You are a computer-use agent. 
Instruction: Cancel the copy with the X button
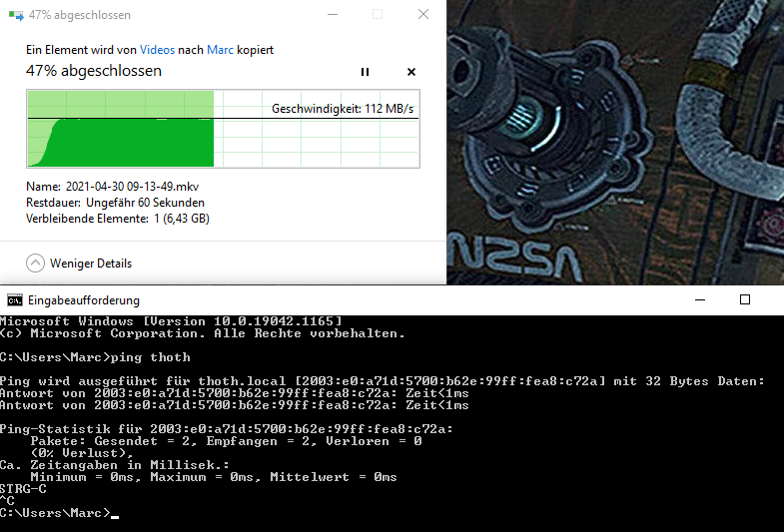point(411,72)
